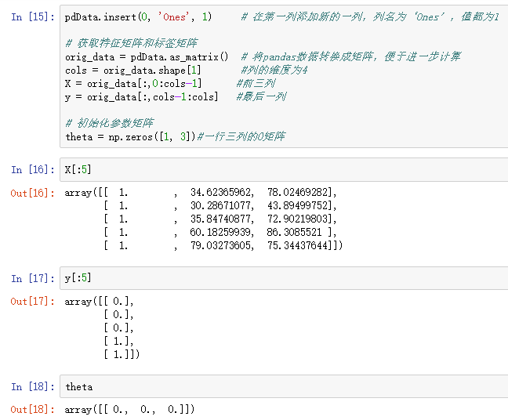Click the Out[17] output prompt

pos(33,302)
